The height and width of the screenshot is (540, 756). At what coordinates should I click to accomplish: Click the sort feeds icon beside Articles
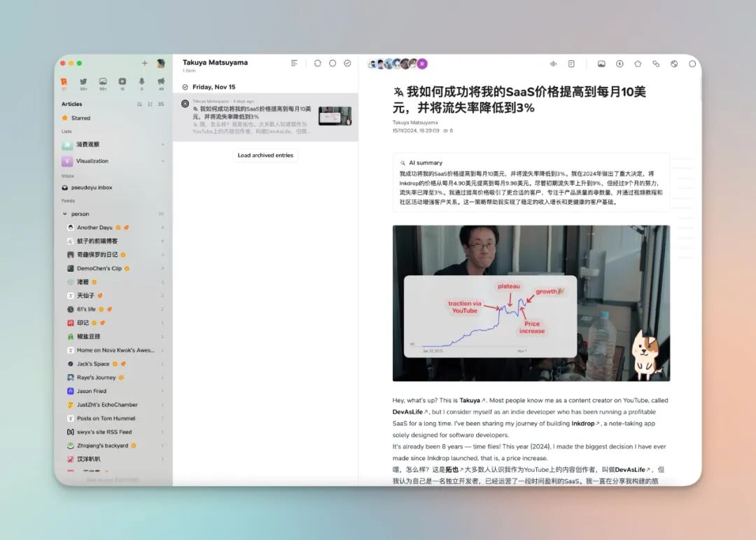[x=139, y=104]
